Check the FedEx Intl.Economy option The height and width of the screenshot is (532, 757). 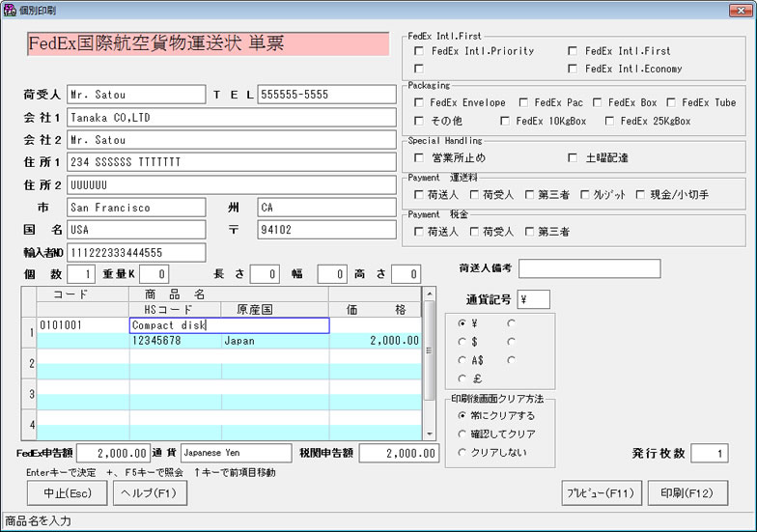click(x=574, y=69)
